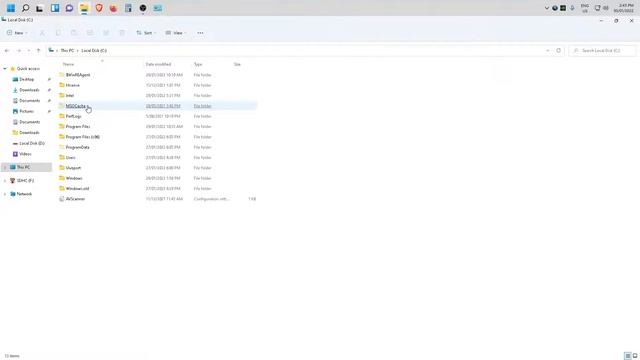Viewport: 640px width, 360px height.
Task: Click the File Explorer taskbar icon
Action: [84, 8]
